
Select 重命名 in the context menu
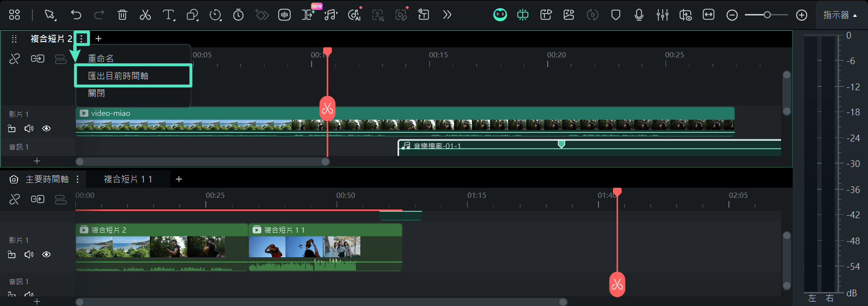[101, 58]
